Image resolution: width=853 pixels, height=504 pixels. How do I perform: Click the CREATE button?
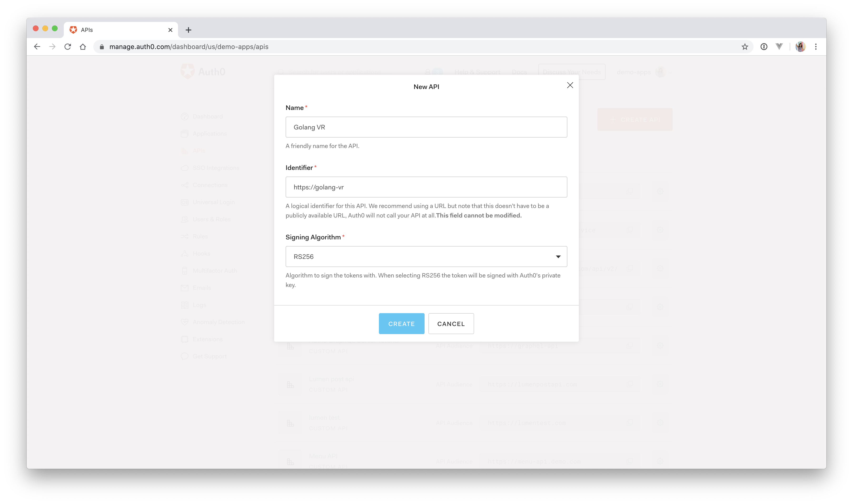[x=401, y=324]
